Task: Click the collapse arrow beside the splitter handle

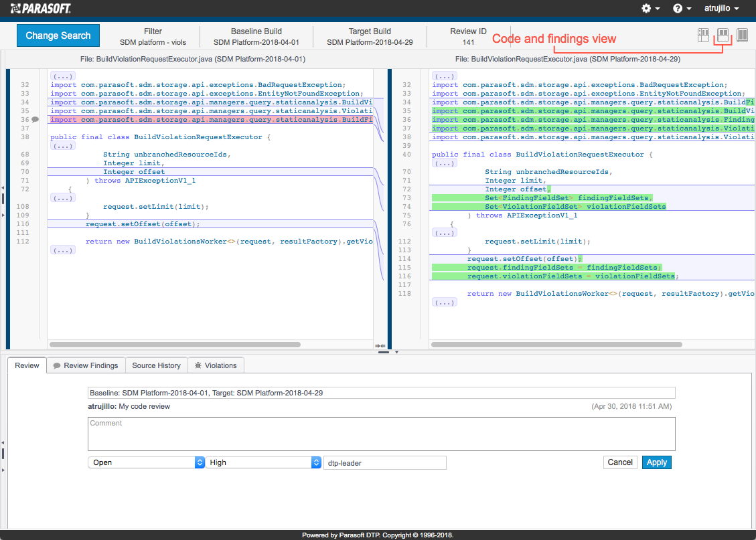Action: click(x=397, y=352)
